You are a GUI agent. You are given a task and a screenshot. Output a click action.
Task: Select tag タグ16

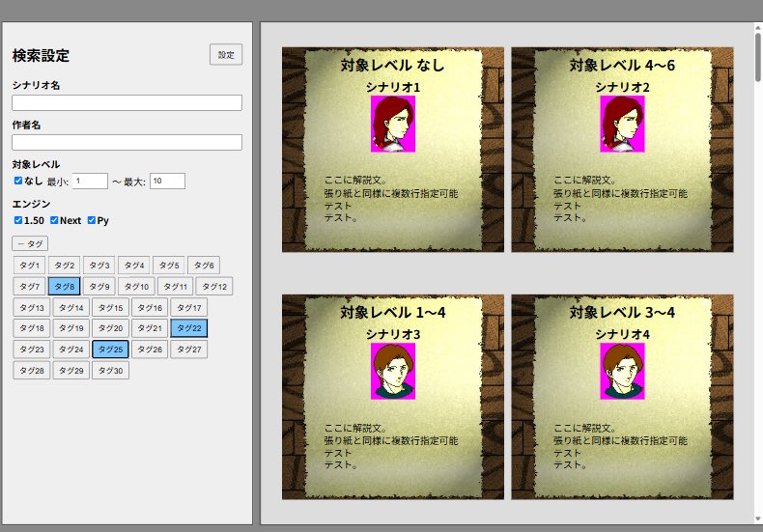[150, 307]
